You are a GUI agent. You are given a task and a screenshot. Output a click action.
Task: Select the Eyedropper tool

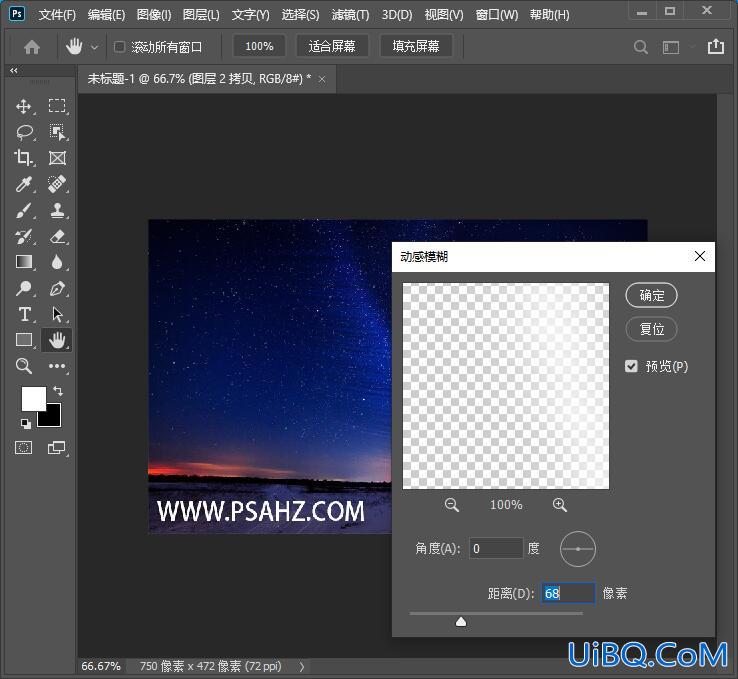(x=24, y=184)
